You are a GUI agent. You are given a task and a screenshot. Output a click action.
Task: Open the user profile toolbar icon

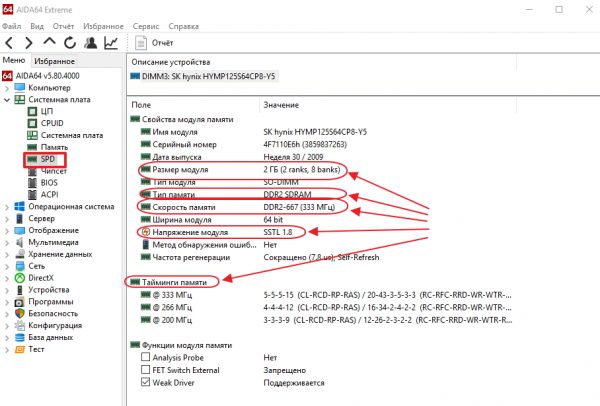click(90, 42)
